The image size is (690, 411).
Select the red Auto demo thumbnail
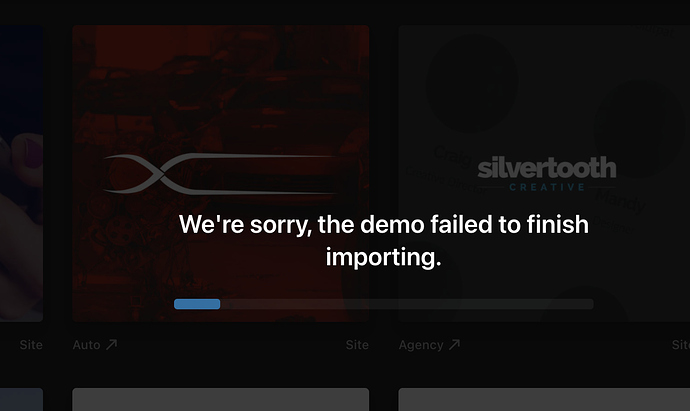click(x=220, y=173)
